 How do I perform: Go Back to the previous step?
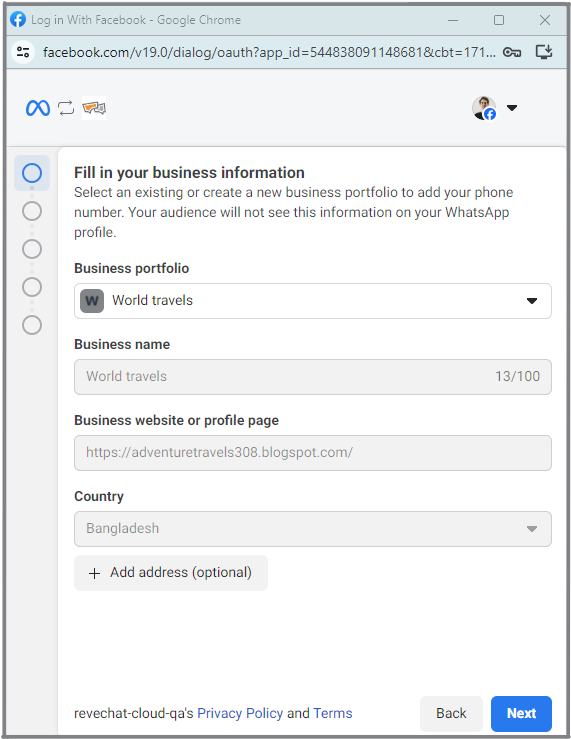[x=451, y=713]
